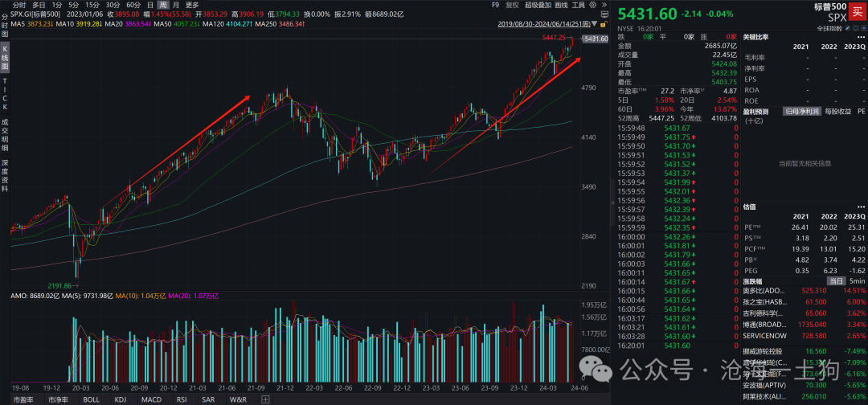Select the MACD indicator tab
This screenshot has width=868, height=405.
point(150,399)
